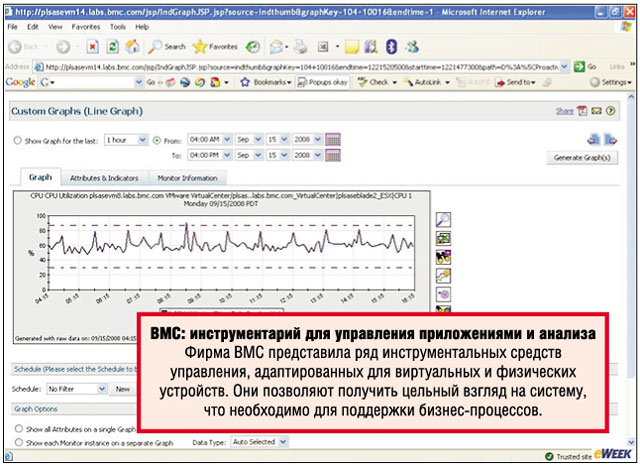640x467 pixels.
Task: Open the File menu
Action: pyautogui.click(x=13, y=27)
